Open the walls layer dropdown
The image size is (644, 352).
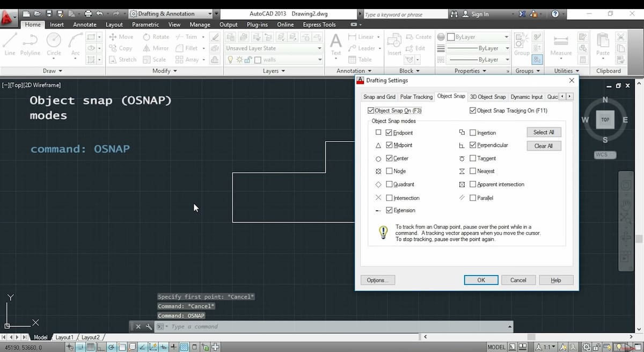(274, 60)
